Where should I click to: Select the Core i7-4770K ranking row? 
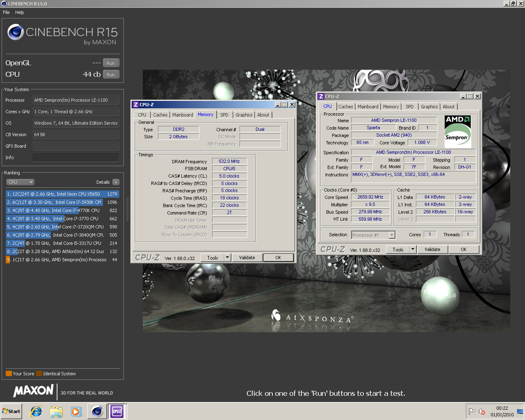pyautogui.click(x=62, y=210)
